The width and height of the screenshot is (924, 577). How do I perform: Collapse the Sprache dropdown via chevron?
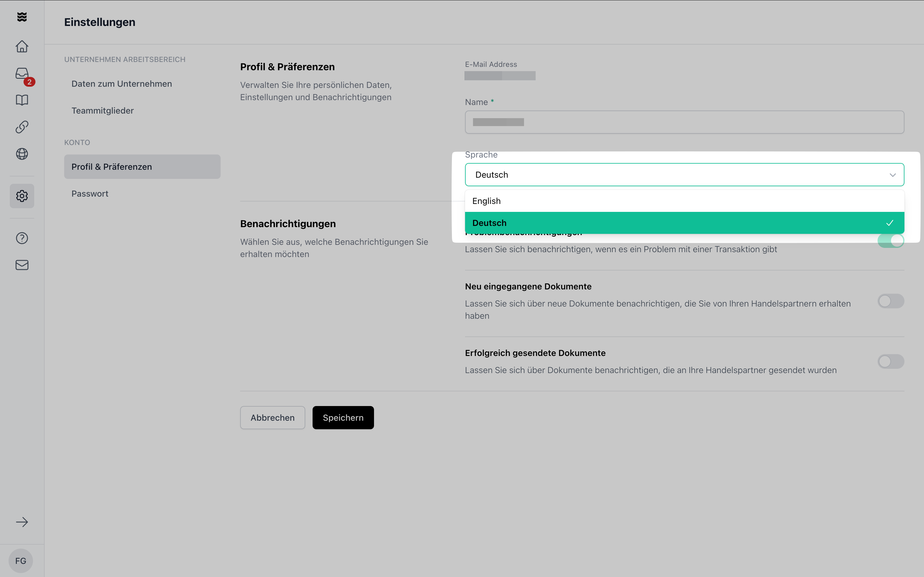point(892,175)
